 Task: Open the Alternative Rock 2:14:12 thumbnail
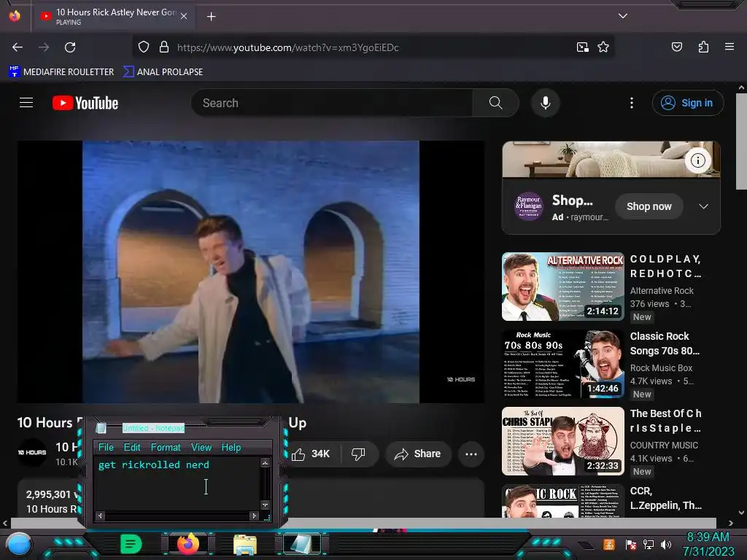point(562,287)
